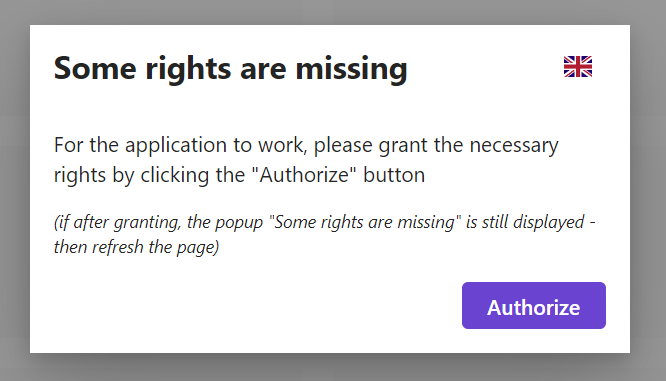Click the word "clicking" in the instructions
This screenshot has height=381, width=666.
tap(175, 176)
